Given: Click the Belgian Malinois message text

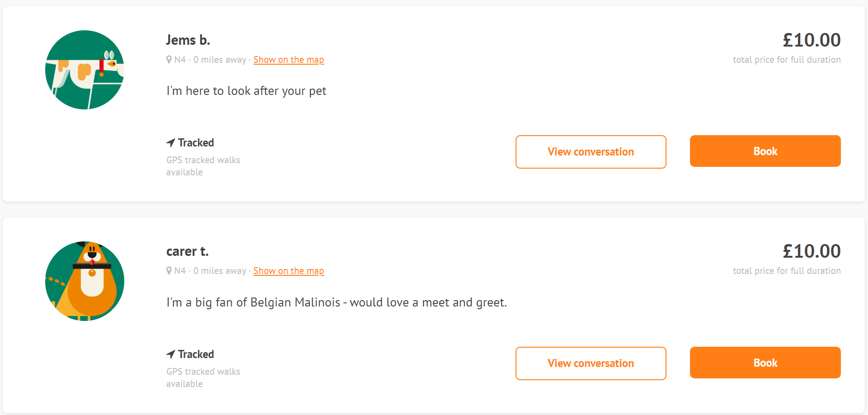Looking at the screenshot, I should 337,302.
